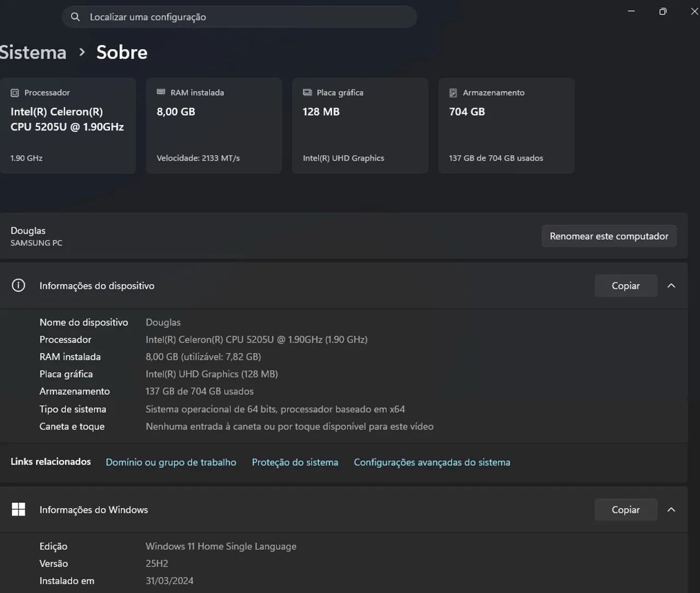Image resolution: width=700 pixels, height=593 pixels.
Task: Click the search magnifier icon
Action: [x=75, y=17]
